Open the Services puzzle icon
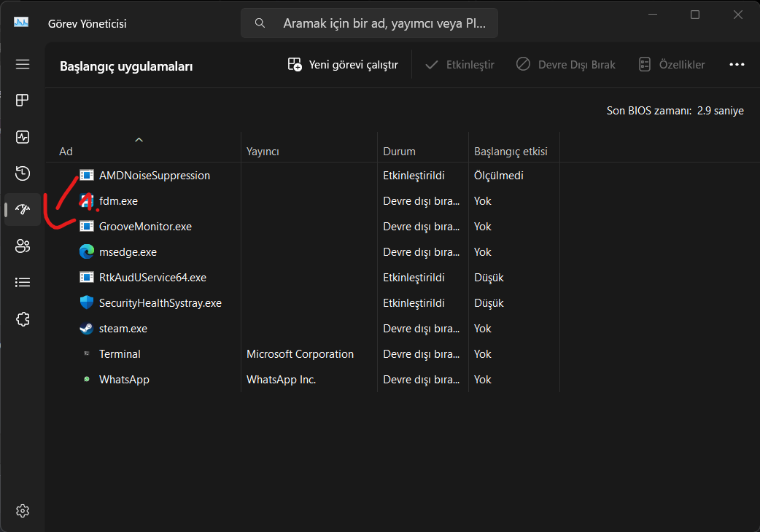 click(x=23, y=319)
